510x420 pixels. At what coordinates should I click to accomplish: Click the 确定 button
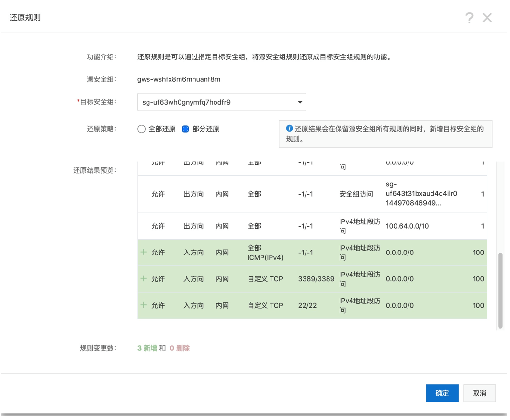point(442,393)
